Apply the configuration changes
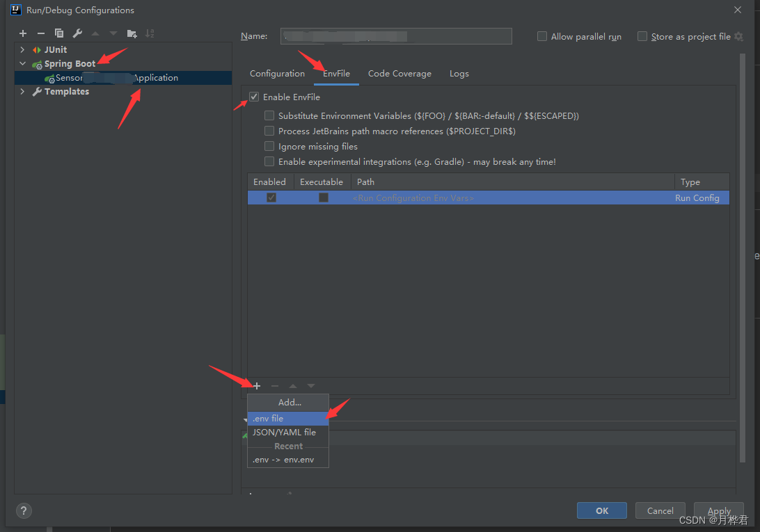The height and width of the screenshot is (532, 760). click(719, 510)
